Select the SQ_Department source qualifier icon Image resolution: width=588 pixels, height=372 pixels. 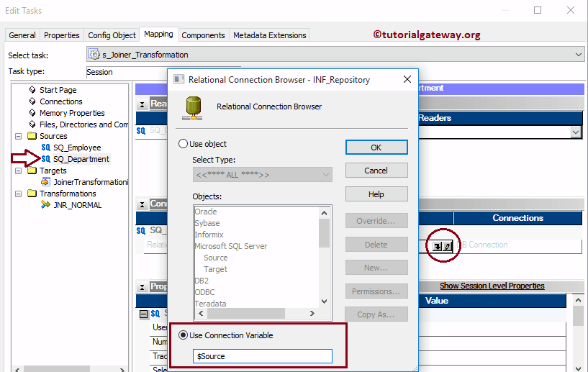pyautogui.click(x=46, y=159)
